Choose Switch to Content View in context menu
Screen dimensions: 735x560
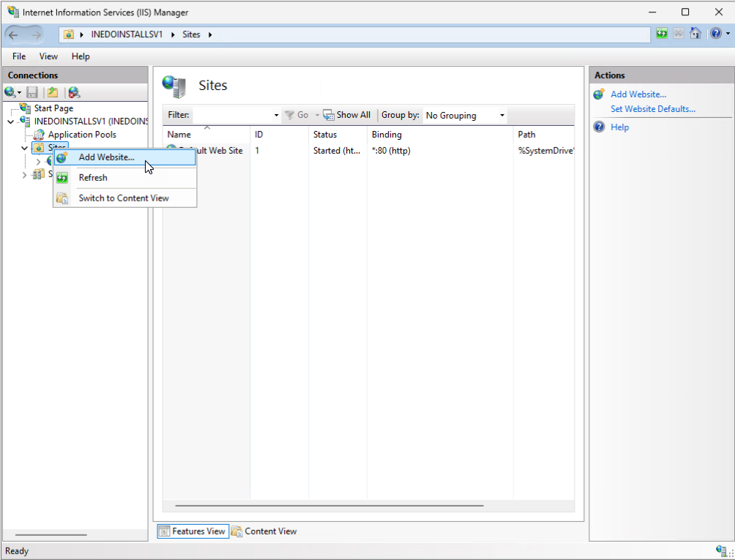pos(124,198)
